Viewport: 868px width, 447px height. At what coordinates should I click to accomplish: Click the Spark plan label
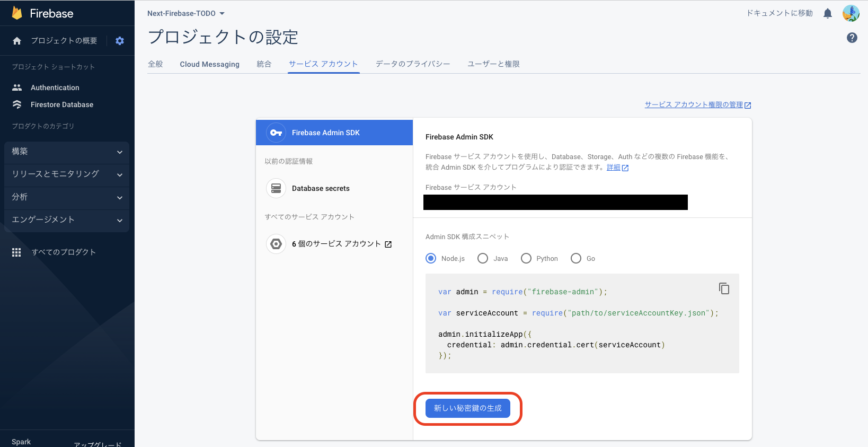pos(21,442)
